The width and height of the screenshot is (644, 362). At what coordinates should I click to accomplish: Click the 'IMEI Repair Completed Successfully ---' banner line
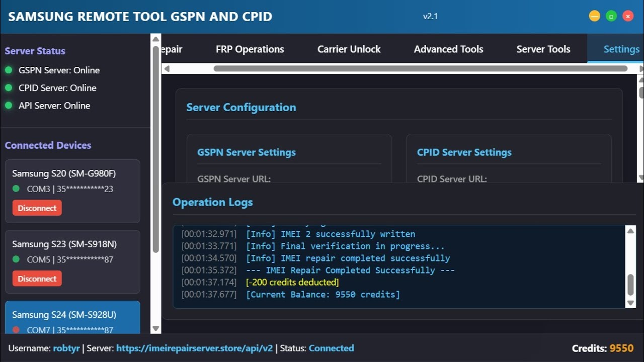click(350, 270)
